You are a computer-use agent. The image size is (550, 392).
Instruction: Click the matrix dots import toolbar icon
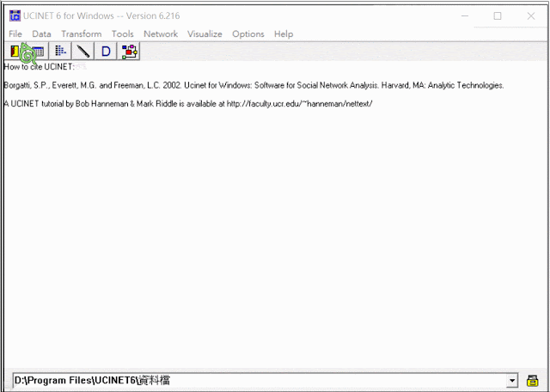click(x=60, y=52)
